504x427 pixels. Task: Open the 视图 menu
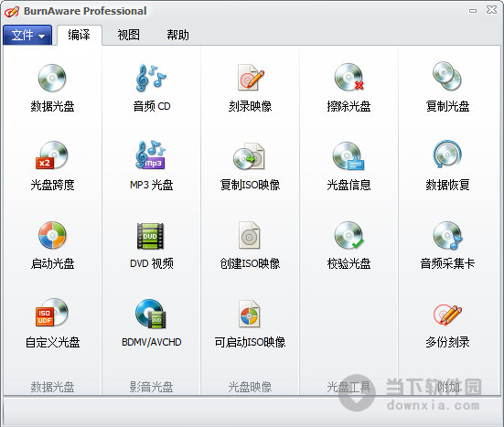[129, 35]
